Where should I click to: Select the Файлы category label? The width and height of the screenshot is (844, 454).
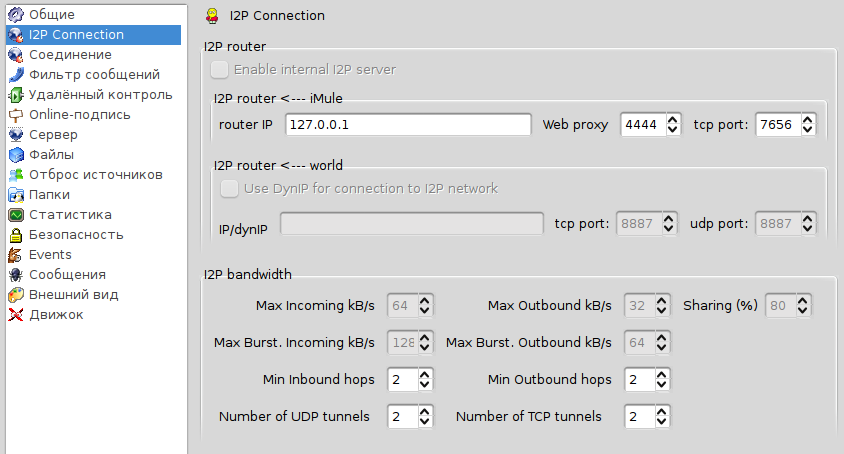tap(51, 155)
